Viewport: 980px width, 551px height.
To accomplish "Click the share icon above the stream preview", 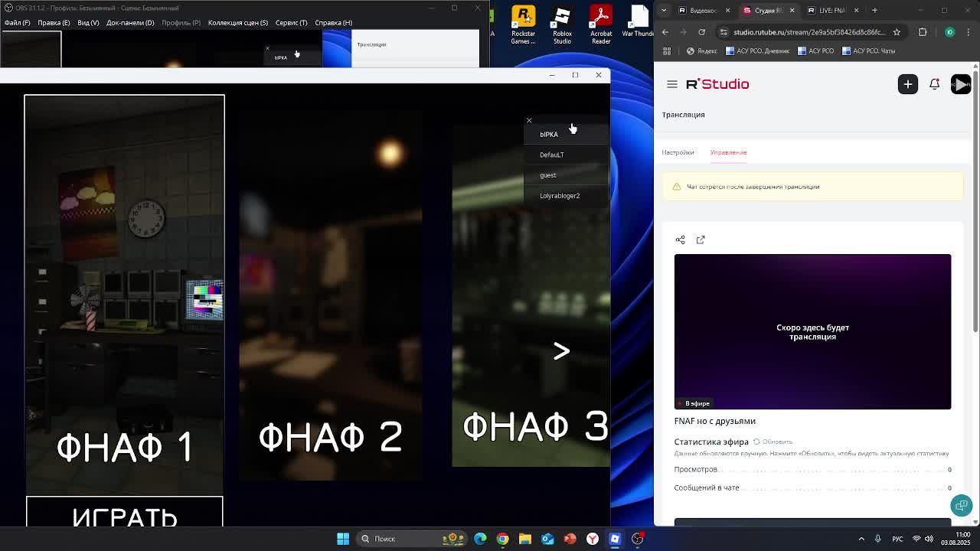I will click(x=680, y=240).
